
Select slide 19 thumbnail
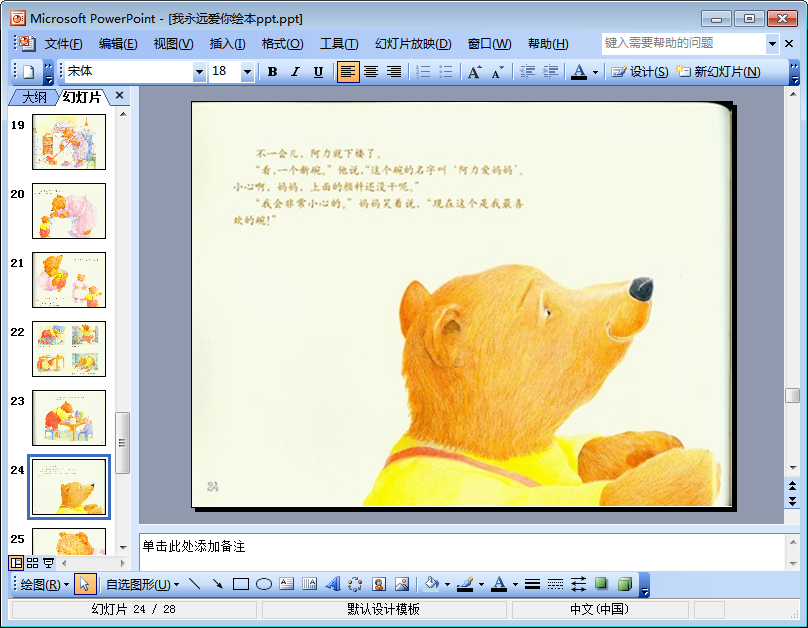[69, 142]
